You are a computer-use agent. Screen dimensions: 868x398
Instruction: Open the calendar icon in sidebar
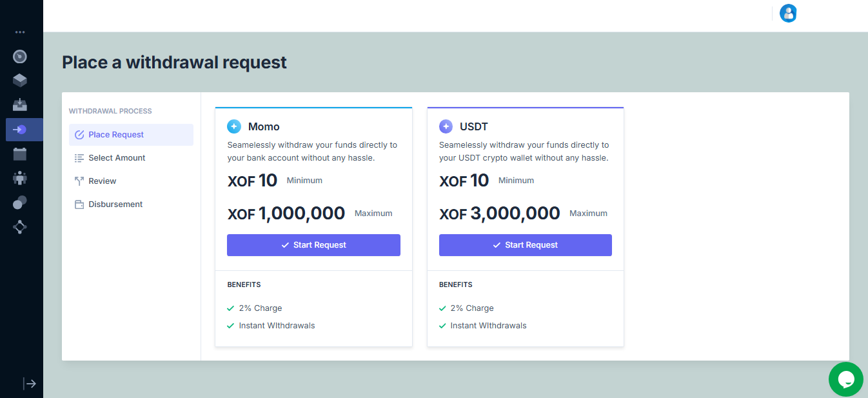click(x=20, y=154)
